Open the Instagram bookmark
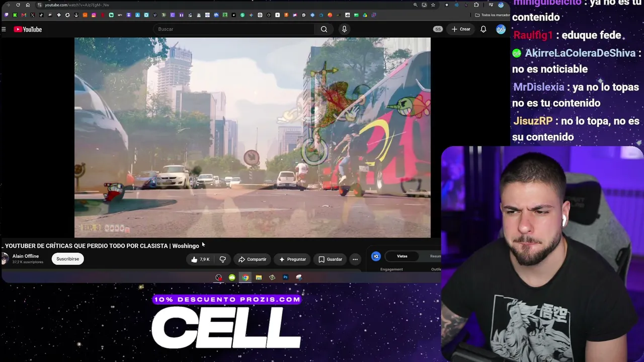Viewport: 644px width, 362px height. click(x=94, y=15)
